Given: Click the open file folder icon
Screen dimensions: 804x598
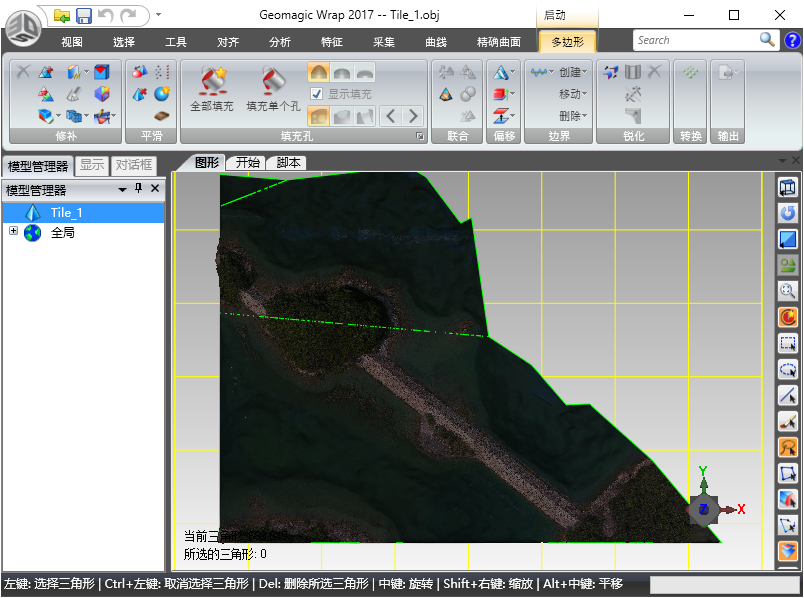Looking at the screenshot, I should pos(62,15).
